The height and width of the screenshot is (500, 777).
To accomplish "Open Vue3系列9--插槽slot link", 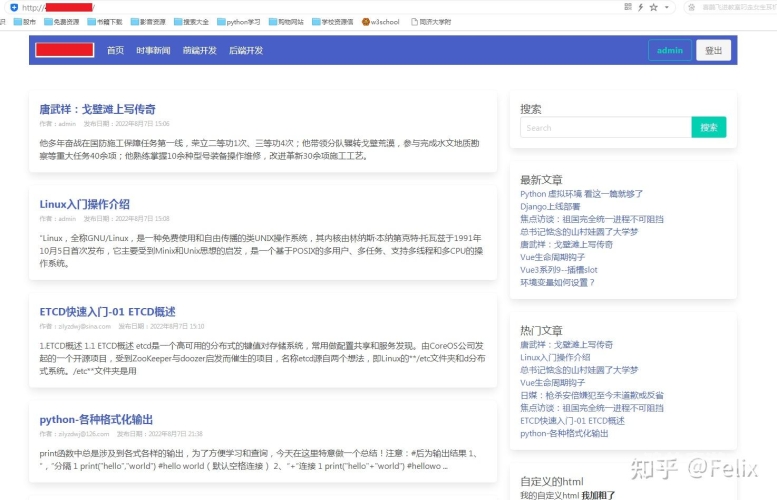I will 559,270.
